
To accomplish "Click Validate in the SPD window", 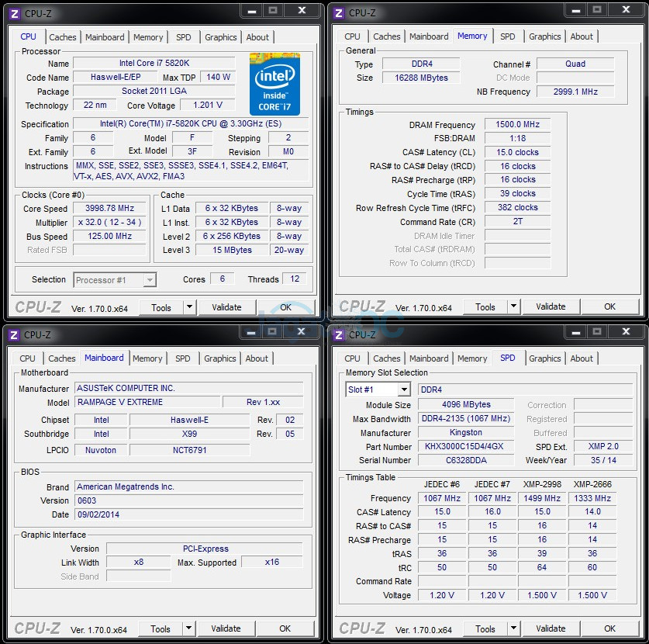I will (551, 628).
